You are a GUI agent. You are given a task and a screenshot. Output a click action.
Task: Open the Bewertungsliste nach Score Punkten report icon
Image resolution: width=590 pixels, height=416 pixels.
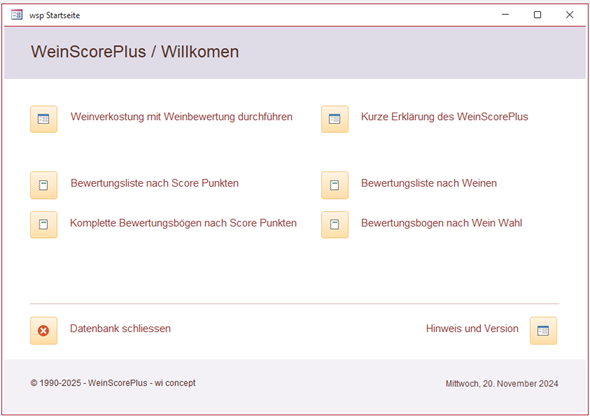(44, 185)
